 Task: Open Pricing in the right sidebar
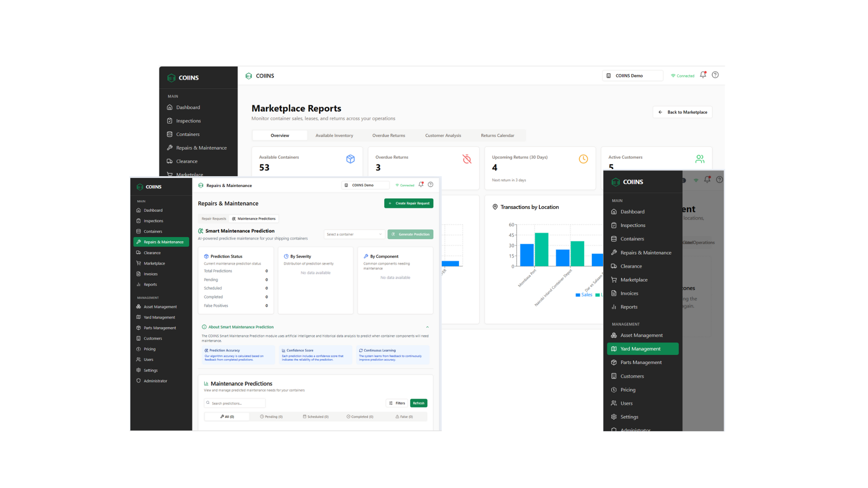click(627, 389)
